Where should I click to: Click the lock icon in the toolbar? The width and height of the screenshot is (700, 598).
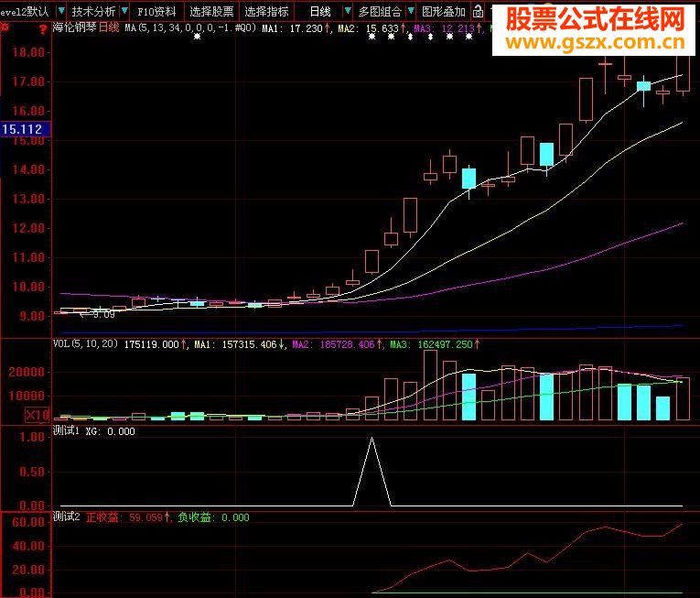[x=479, y=11]
